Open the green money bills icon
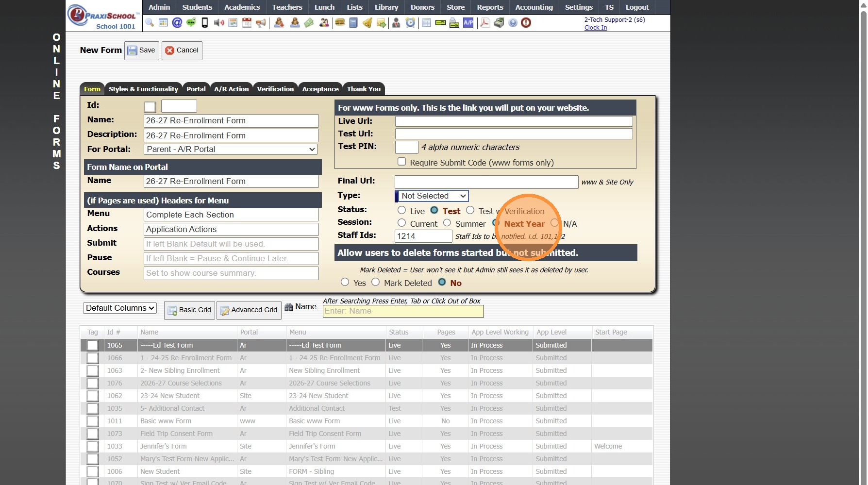This screenshot has height=485, width=868. 309,23
